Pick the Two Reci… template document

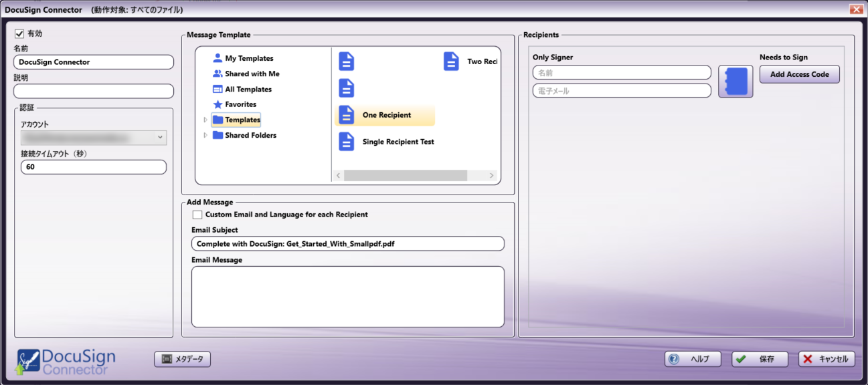point(471,61)
